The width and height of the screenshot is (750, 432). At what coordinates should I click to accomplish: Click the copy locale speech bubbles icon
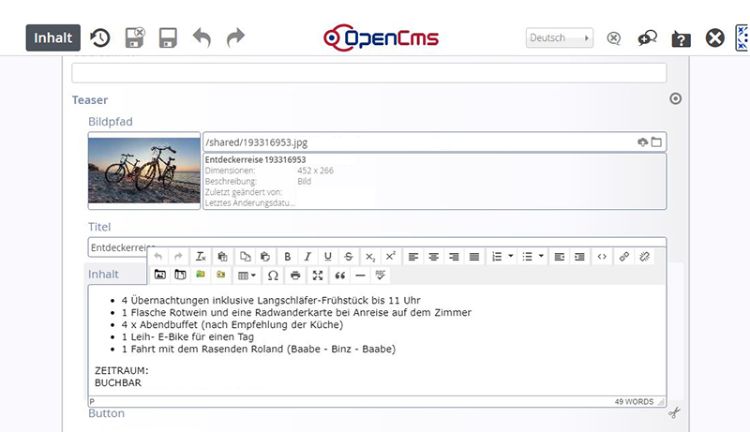(647, 38)
